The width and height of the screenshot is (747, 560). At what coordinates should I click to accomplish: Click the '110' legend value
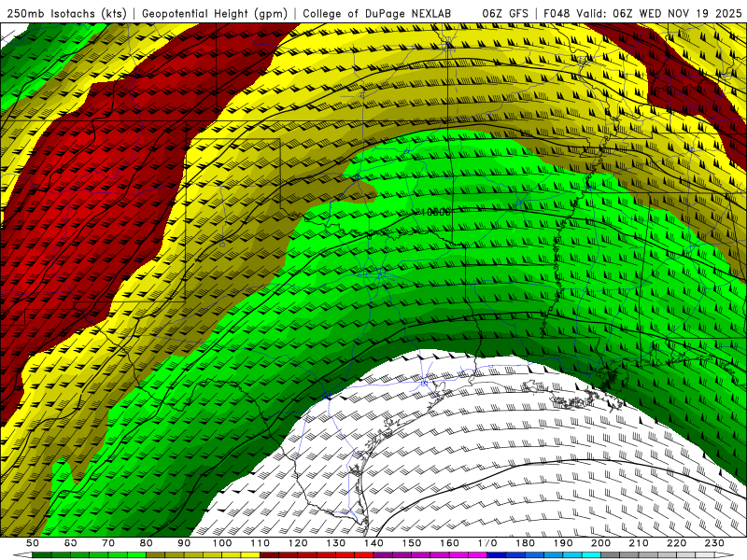tap(261, 543)
